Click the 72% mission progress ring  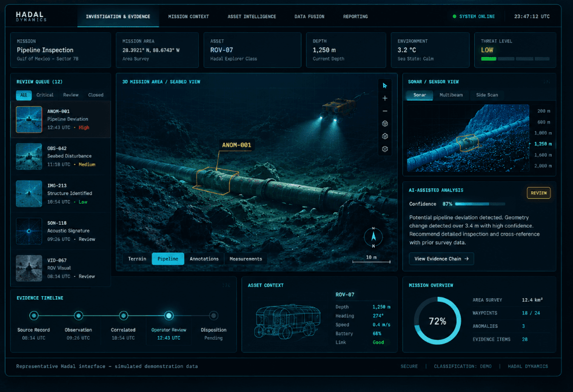pyautogui.click(x=437, y=321)
